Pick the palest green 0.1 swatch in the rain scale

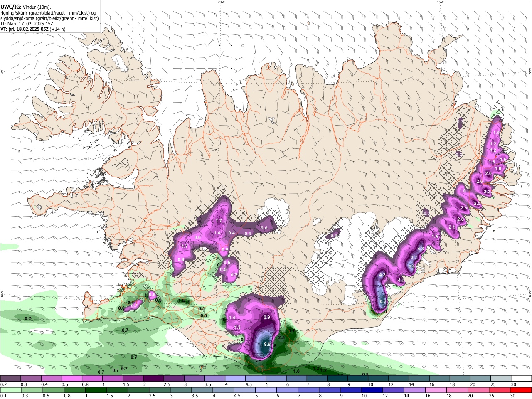[x=10, y=390]
